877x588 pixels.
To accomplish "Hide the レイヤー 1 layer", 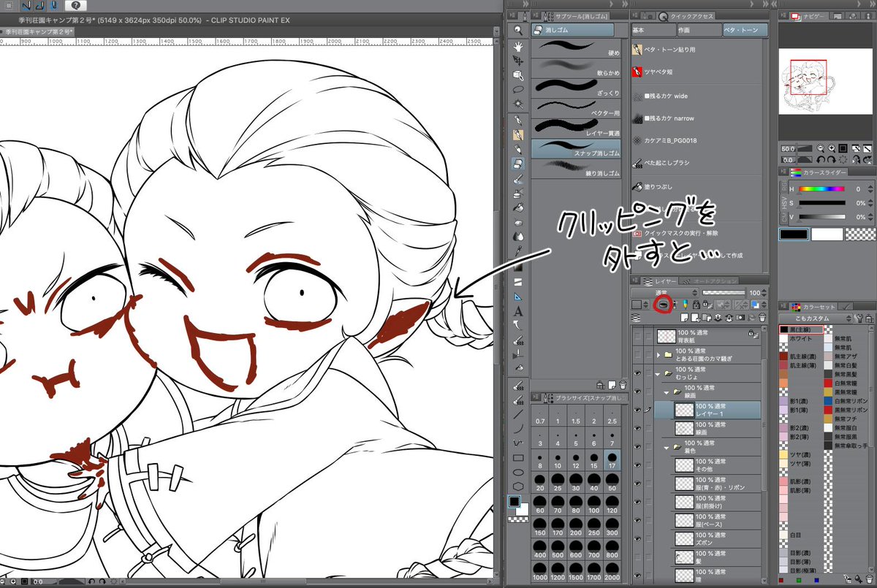I will tap(638, 410).
